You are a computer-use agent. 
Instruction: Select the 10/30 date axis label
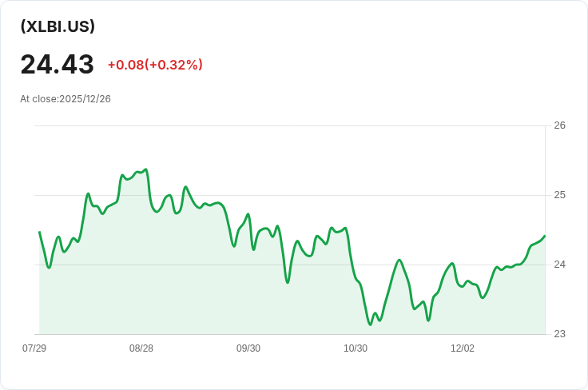pos(356,348)
